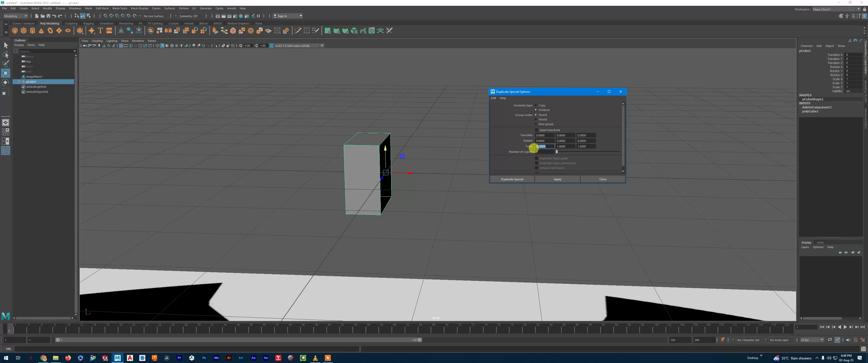The image size is (868, 363).
Task: Click the SVG import shelf icon
Action: click(x=109, y=31)
